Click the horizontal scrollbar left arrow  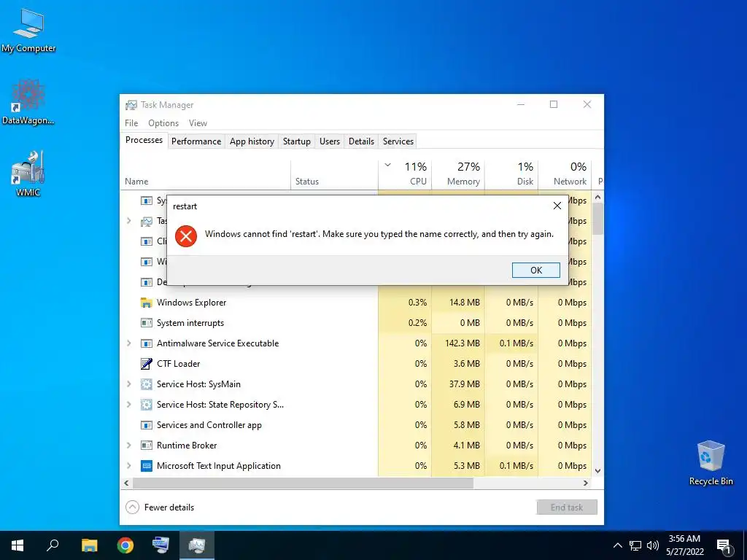(x=126, y=483)
